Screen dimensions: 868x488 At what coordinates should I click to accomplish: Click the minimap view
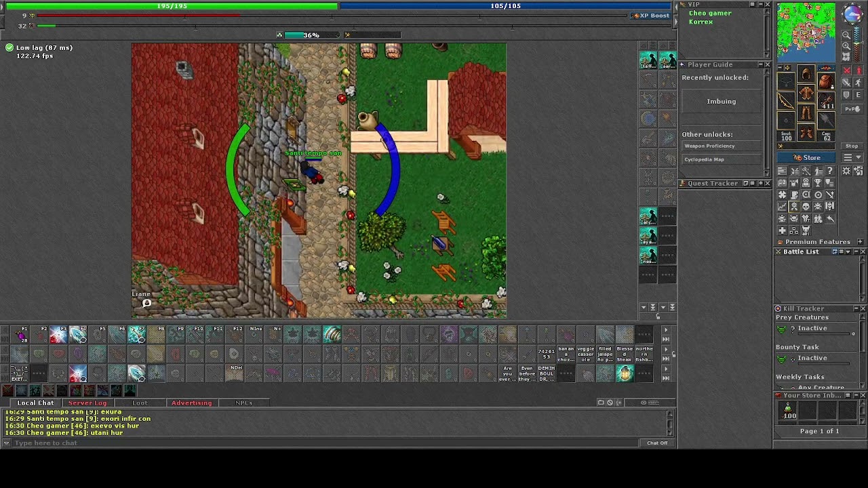(x=806, y=32)
